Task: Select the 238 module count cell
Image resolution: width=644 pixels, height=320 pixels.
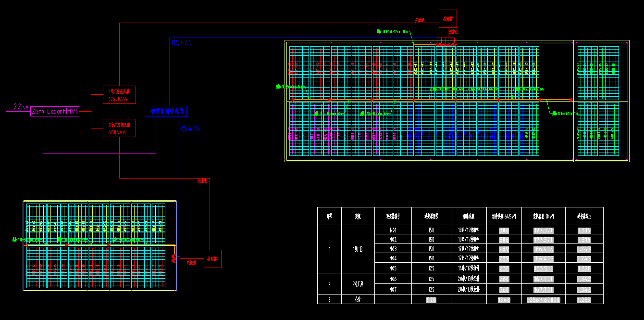Action: tap(504, 268)
